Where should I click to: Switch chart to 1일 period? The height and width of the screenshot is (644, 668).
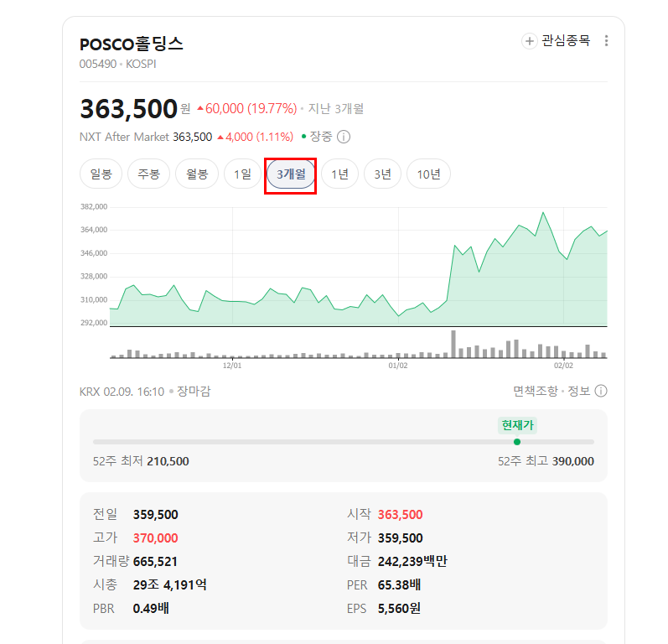click(242, 174)
